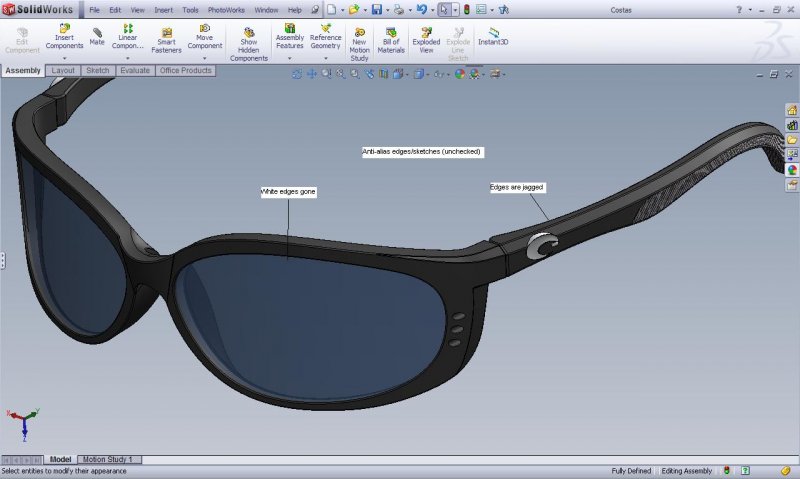Screen dimensions: 800x479
Task: Select the Model tab at bottom
Action: (x=60, y=460)
